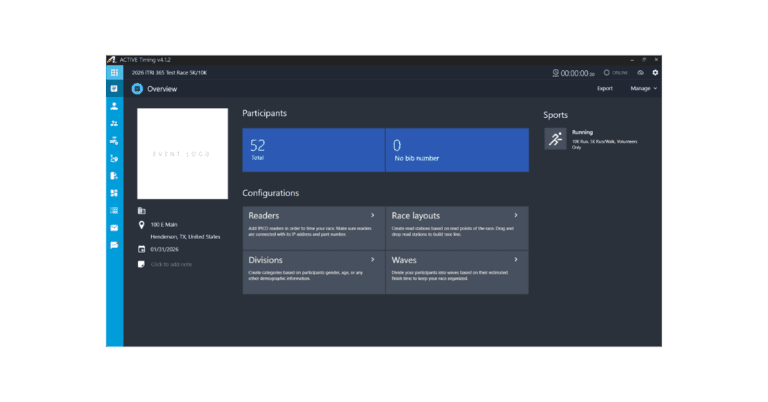Open the 0 No bib number tile
The image size is (768, 402).
click(457, 150)
